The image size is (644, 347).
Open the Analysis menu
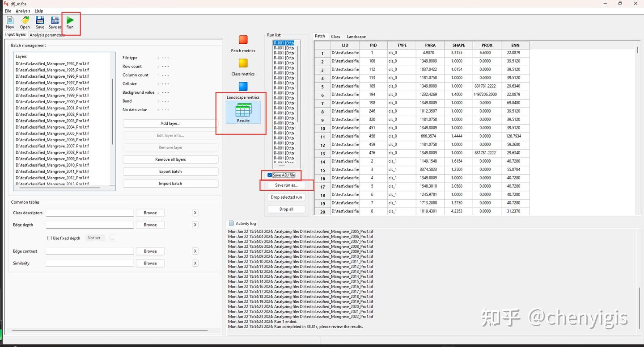[x=23, y=11]
